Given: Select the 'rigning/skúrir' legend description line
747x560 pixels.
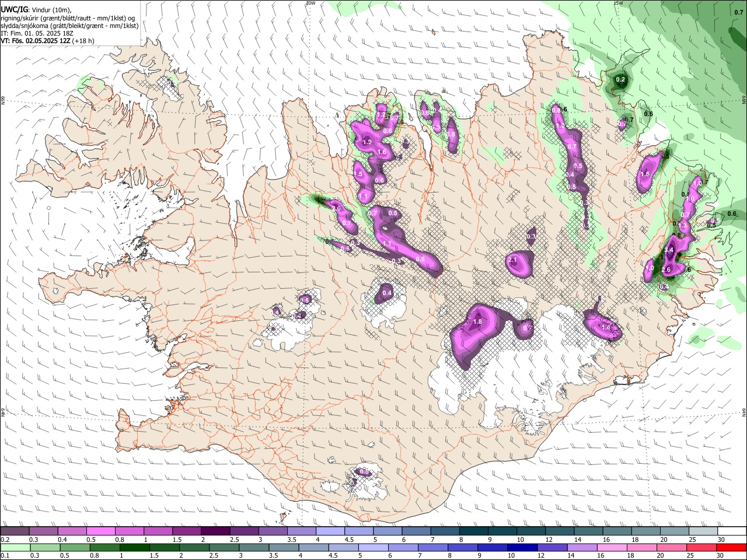Looking at the screenshot, I should click(68, 18).
